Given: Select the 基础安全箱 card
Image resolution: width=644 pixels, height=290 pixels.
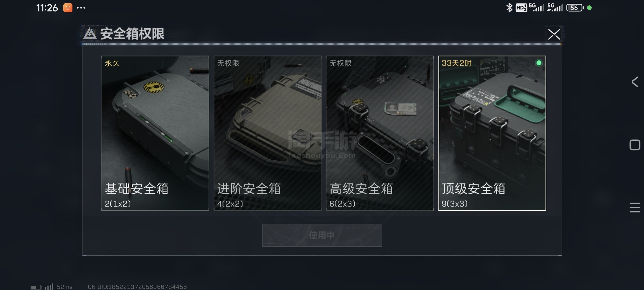Looking at the screenshot, I should (x=155, y=133).
